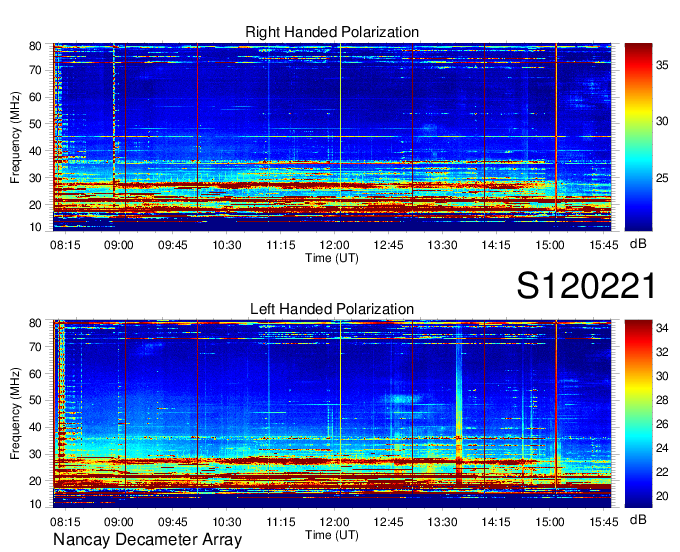Image resolution: width=680 pixels, height=552 pixels.
Task: Click the 08:15 time tick of top plot
Action: click(x=65, y=245)
